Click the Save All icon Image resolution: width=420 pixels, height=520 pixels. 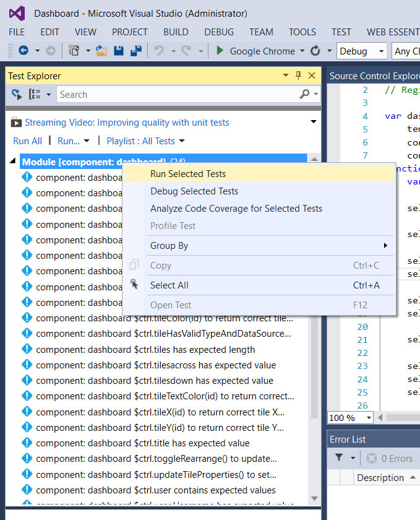coord(137,51)
